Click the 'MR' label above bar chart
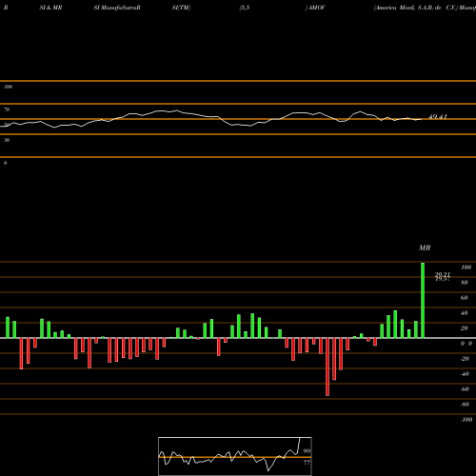Viewport: 476px width, 476px height. click(425, 248)
